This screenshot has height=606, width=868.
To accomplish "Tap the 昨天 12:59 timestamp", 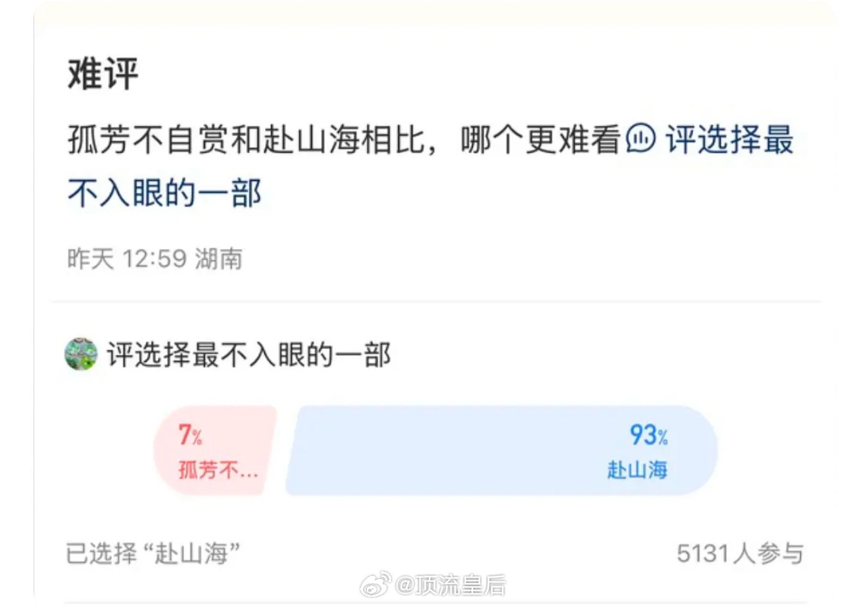I will point(128,258).
